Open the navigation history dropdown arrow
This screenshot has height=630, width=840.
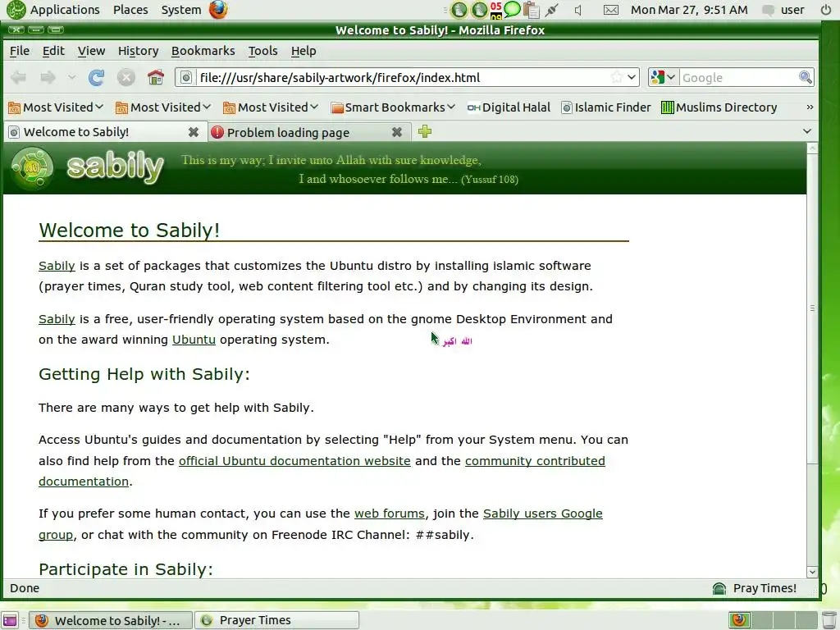pyautogui.click(x=72, y=78)
